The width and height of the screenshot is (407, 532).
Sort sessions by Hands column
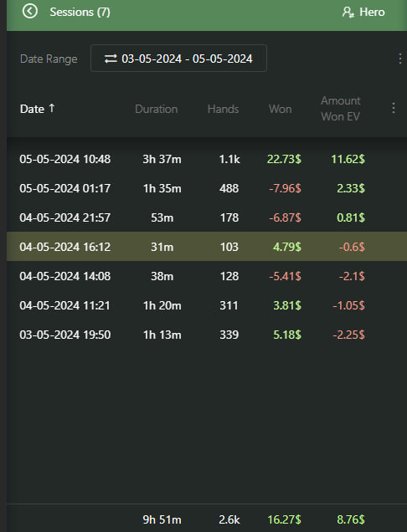tap(224, 109)
